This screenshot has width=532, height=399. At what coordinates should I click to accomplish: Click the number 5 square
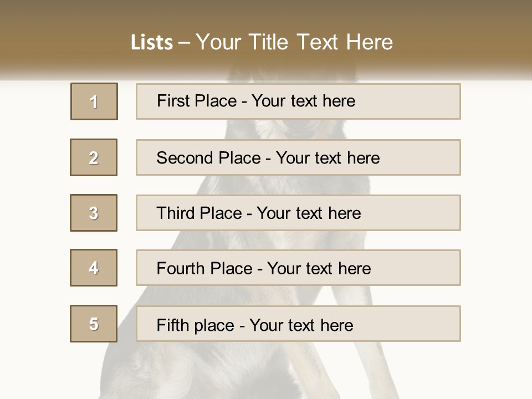pyautogui.click(x=94, y=324)
